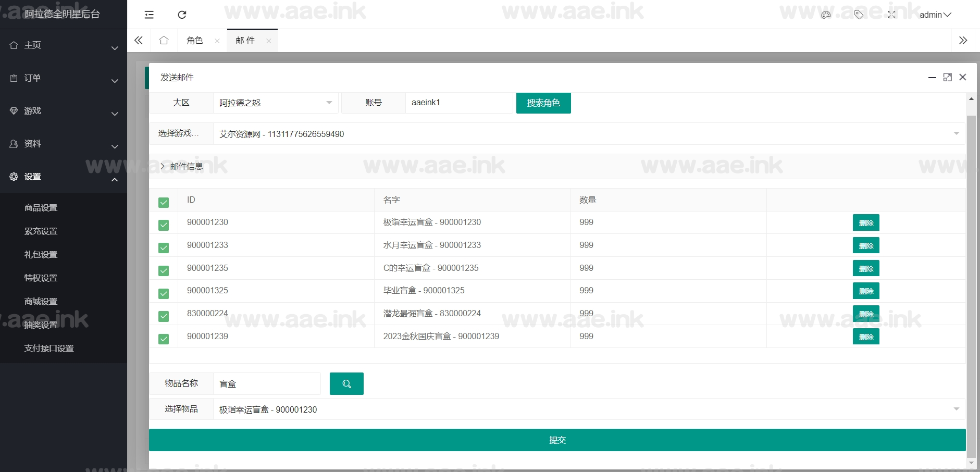Close the 邮件 tab
Image resolution: width=980 pixels, height=472 pixels.
(268, 41)
